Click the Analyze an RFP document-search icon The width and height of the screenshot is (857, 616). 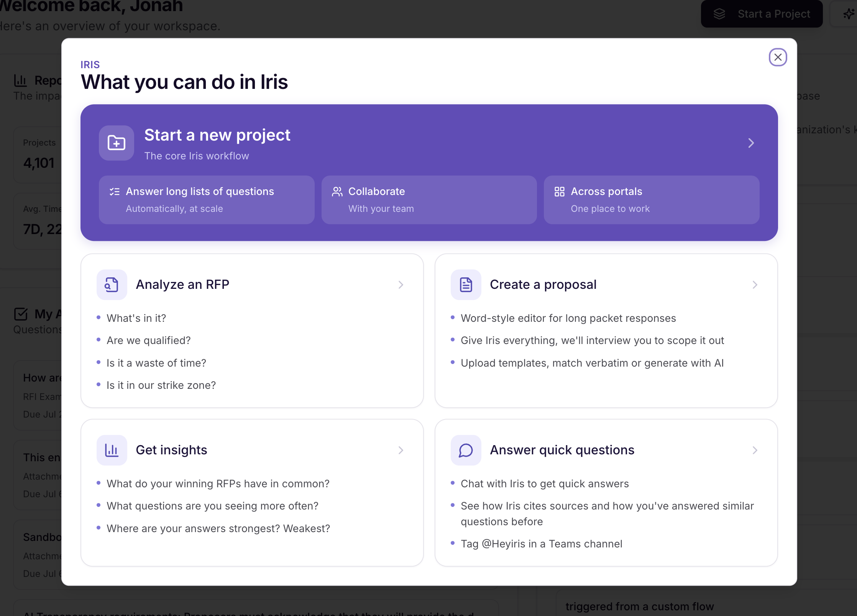pyautogui.click(x=112, y=285)
